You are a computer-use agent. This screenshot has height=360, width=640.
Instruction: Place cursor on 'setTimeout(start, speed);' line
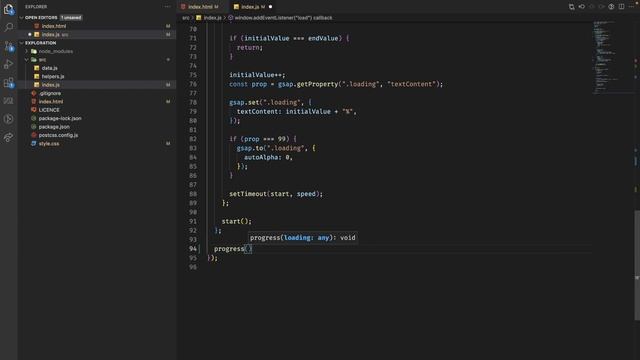click(276, 194)
